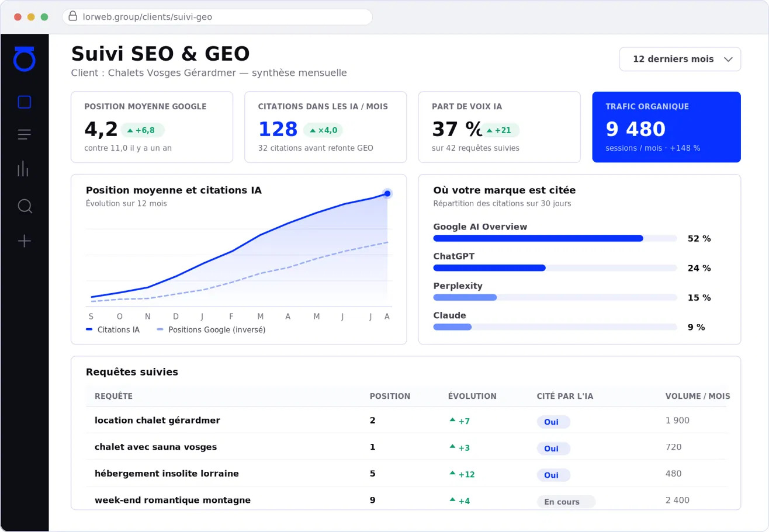Click the 4,2 average position value
The width and height of the screenshot is (769, 532).
coord(101,129)
